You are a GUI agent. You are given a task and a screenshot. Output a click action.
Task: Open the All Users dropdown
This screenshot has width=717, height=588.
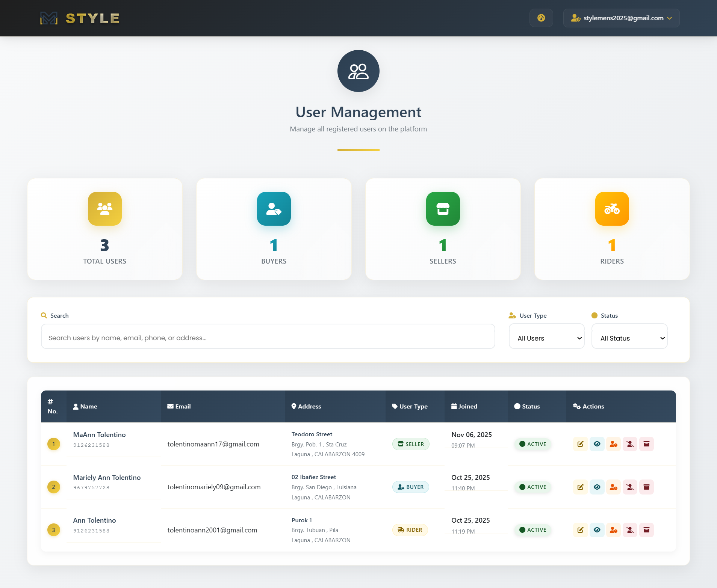pyautogui.click(x=546, y=337)
